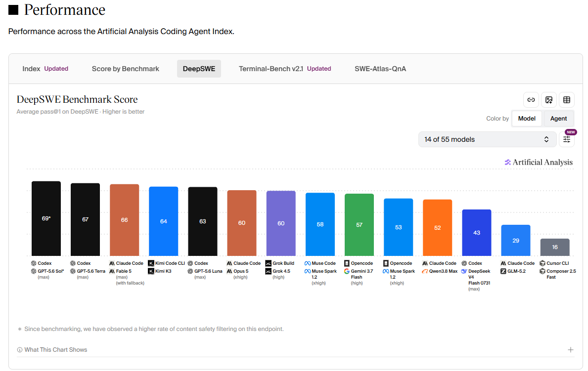
Task: Click the GPT-5.6 Sol OpenAI icon
Action: pos(34,271)
